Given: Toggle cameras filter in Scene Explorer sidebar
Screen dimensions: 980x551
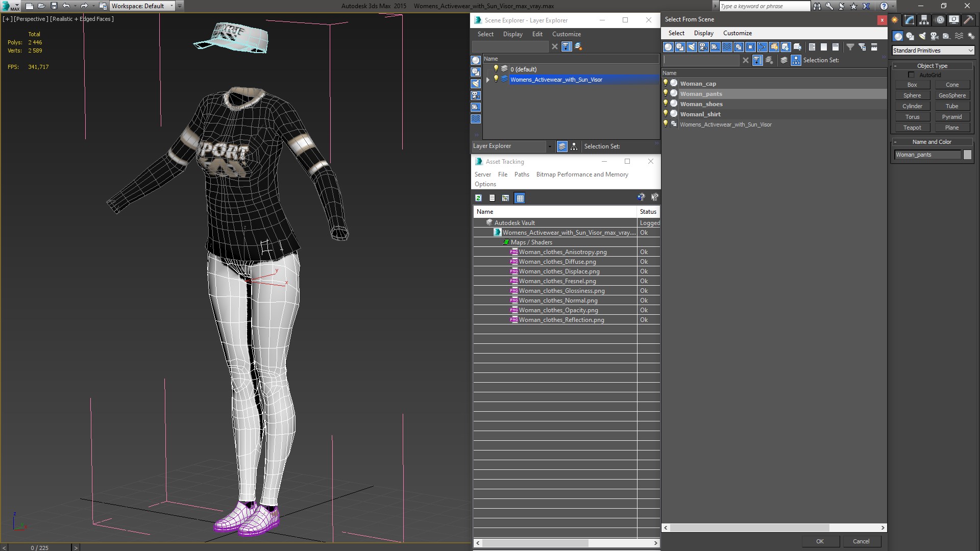Looking at the screenshot, I should coord(476,95).
